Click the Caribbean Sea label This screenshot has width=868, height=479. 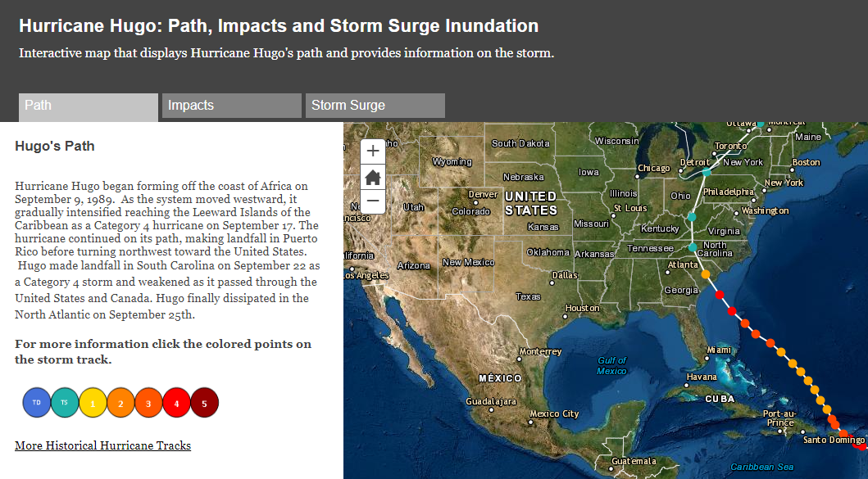tap(761, 467)
